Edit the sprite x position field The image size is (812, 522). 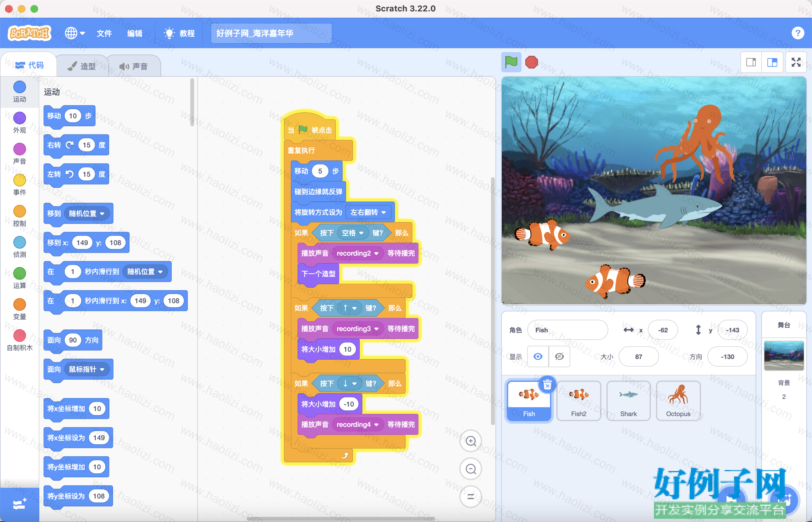(663, 330)
